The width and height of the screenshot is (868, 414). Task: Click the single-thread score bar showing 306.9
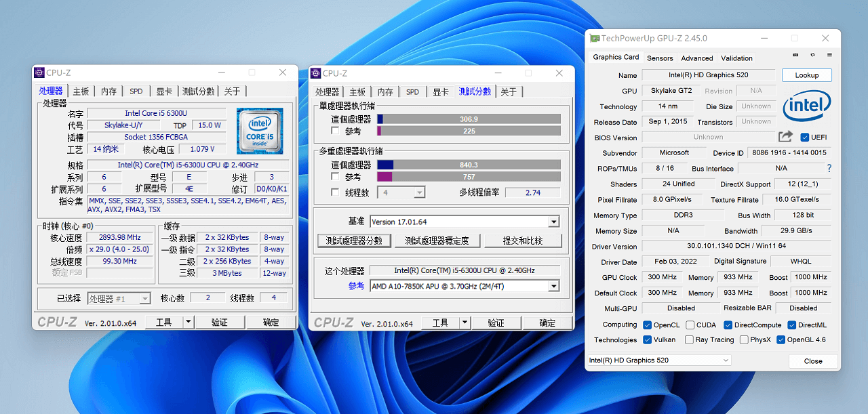pos(469,119)
